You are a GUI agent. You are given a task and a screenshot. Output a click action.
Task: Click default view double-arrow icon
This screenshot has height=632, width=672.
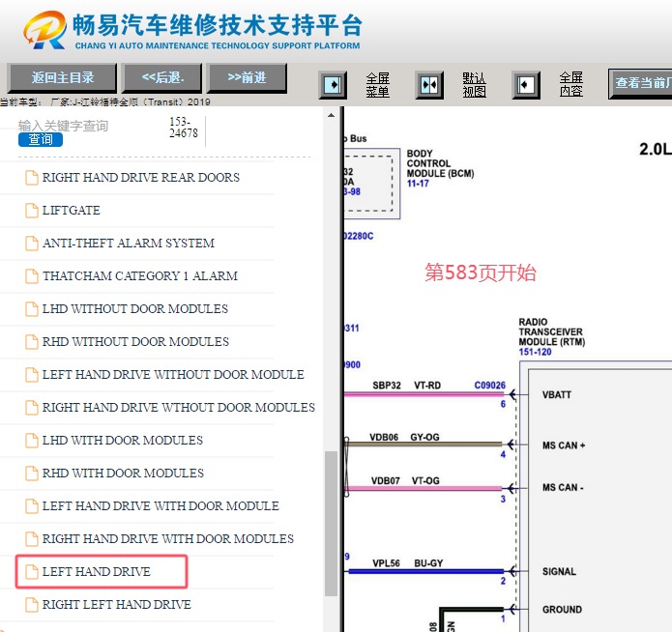429,85
